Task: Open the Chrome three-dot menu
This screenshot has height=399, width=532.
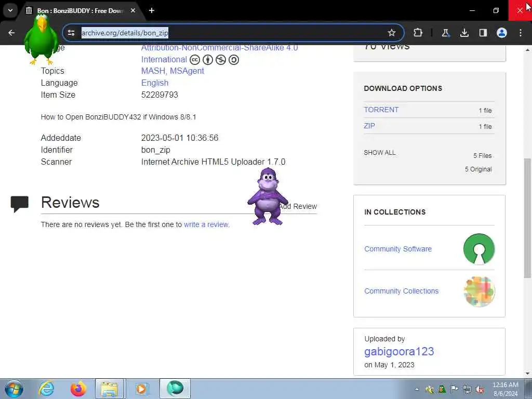Action: (x=521, y=33)
